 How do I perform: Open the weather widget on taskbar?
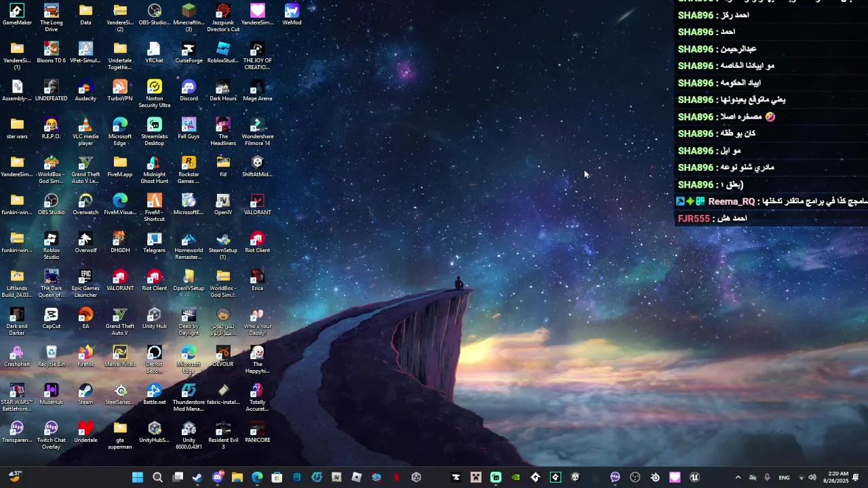coord(15,476)
